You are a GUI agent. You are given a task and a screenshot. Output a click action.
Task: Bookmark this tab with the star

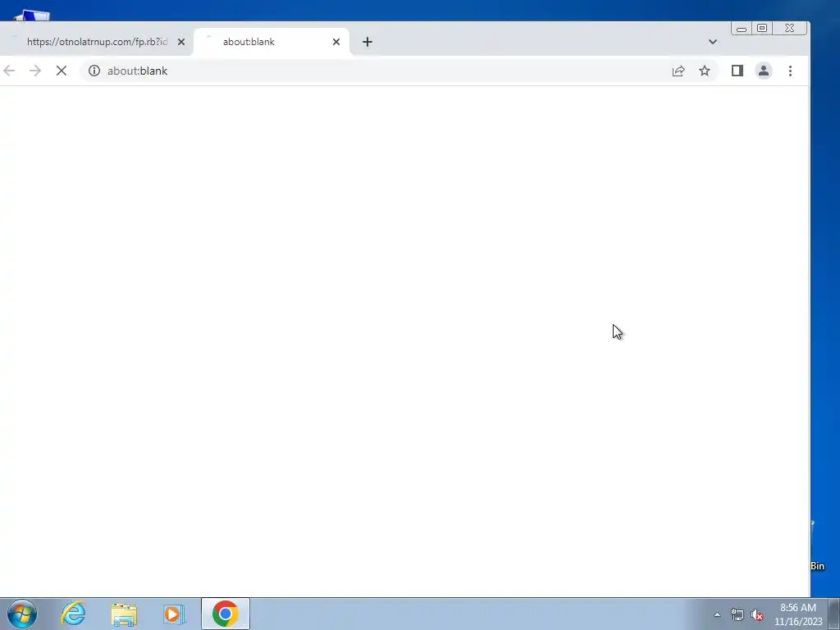[705, 71]
